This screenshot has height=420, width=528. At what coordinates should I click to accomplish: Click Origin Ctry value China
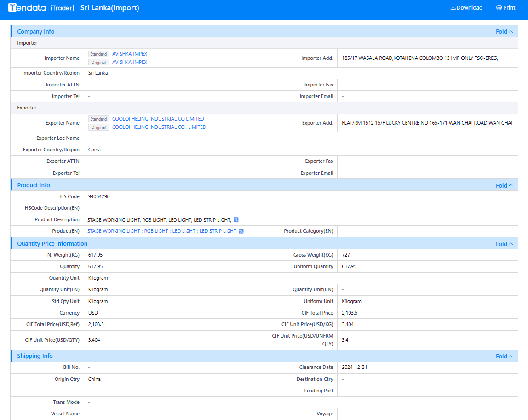(x=94, y=379)
